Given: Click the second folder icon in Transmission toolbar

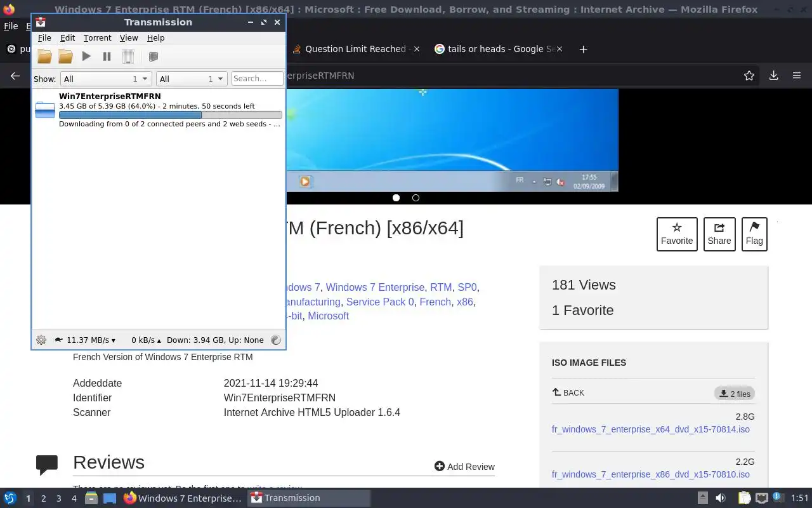Looking at the screenshot, I should (65, 57).
